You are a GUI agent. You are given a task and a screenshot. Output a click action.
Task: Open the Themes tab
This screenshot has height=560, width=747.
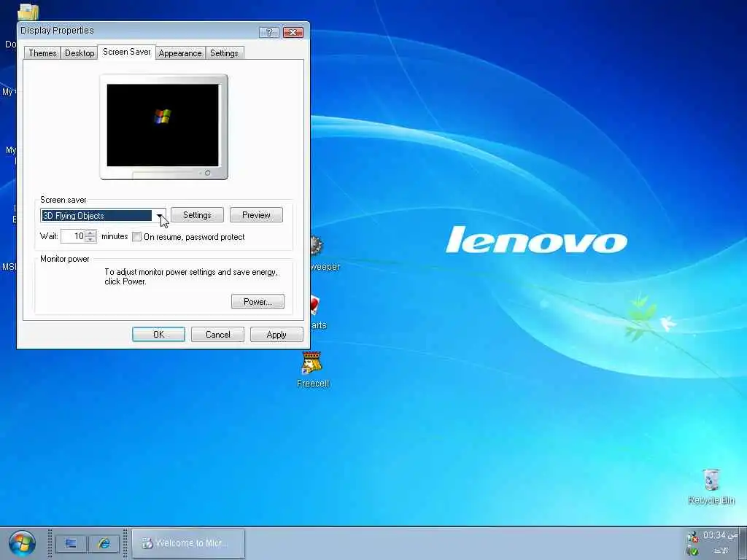point(42,52)
